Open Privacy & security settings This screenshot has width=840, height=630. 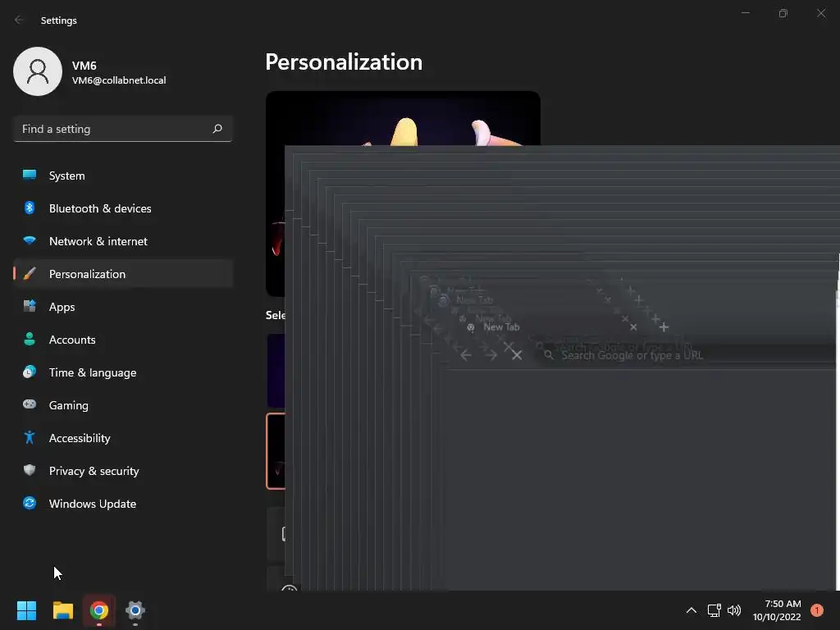123,471
